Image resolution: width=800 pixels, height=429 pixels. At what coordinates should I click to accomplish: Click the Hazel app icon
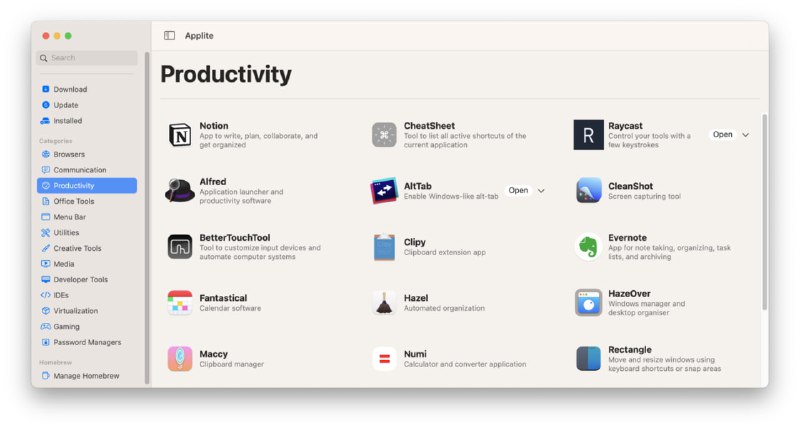[x=385, y=303]
